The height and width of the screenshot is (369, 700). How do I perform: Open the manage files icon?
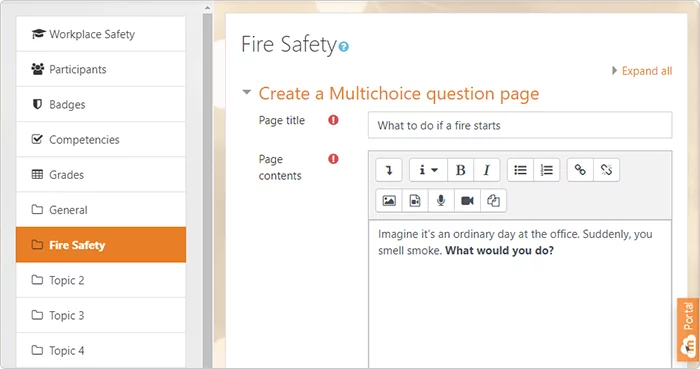(x=493, y=201)
